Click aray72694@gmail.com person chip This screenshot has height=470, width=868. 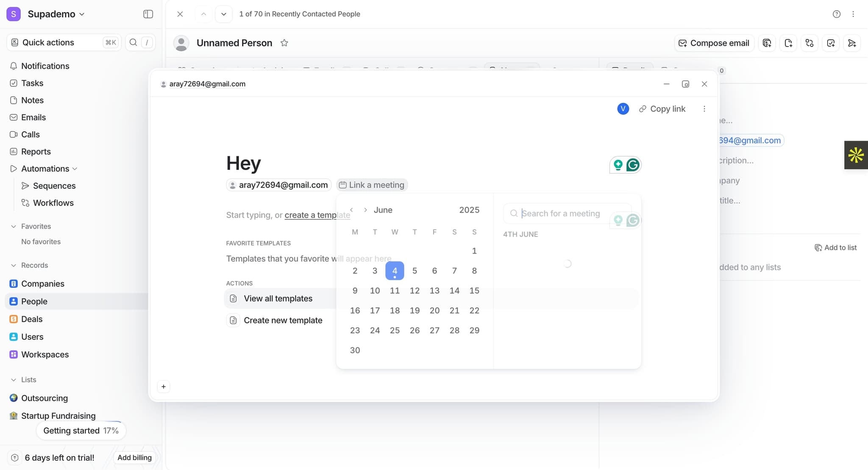coord(279,185)
